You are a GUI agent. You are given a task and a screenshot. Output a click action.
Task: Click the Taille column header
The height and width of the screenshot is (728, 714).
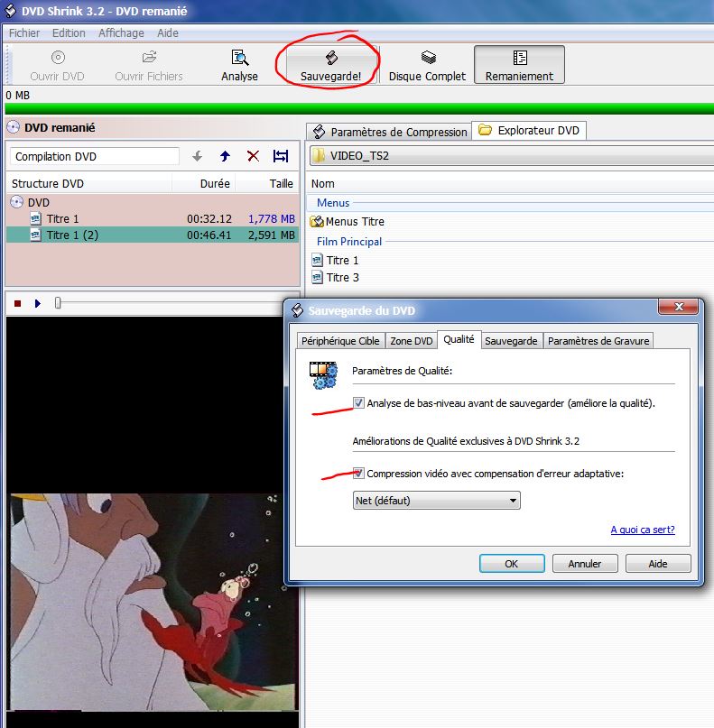(x=267, y=183)
